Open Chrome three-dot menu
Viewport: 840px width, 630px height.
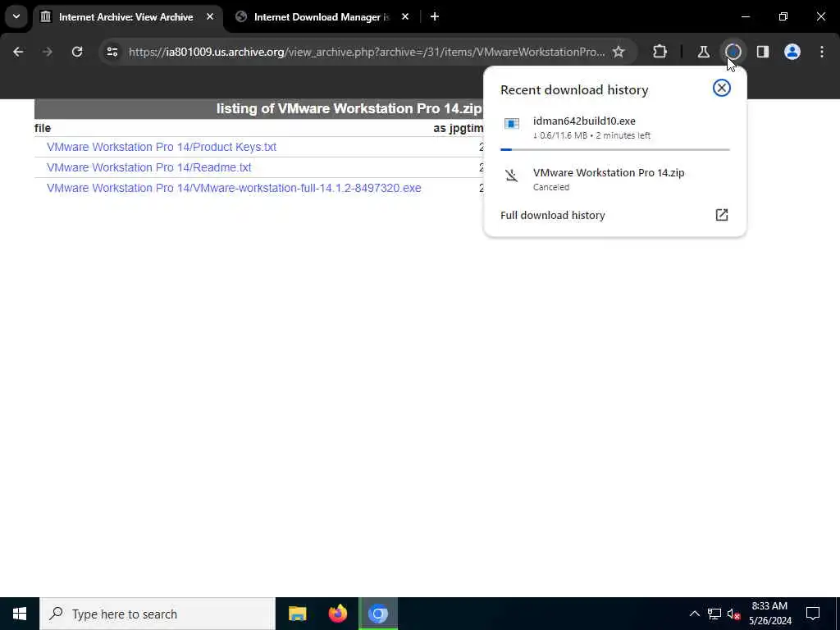tap(822, 52)
